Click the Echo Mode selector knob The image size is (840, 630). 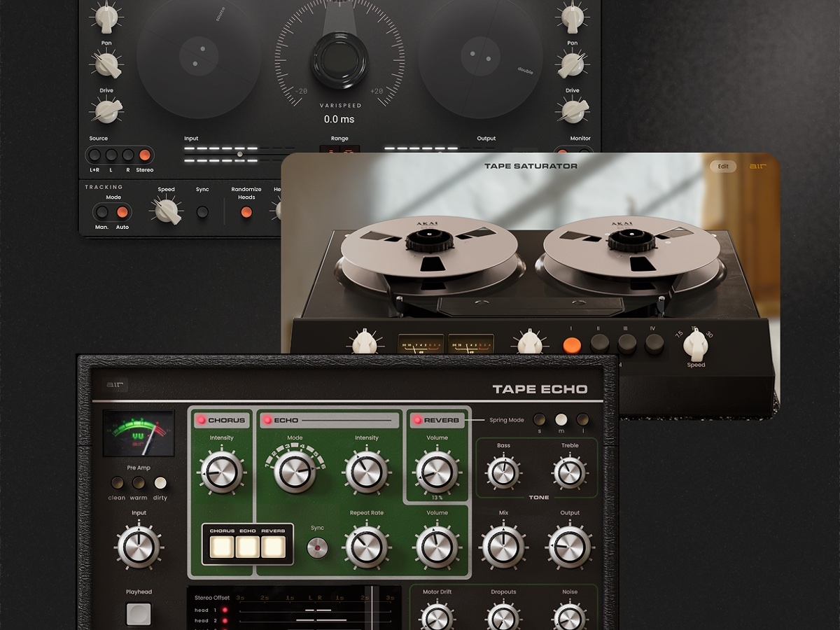pyautogui.click(x=295, y=472)
